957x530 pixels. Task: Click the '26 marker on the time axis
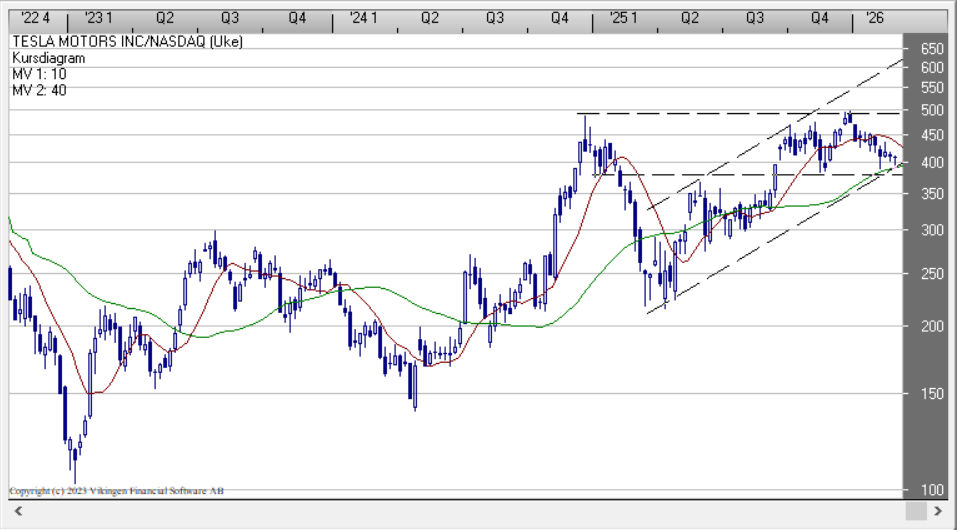pos(875,18)
